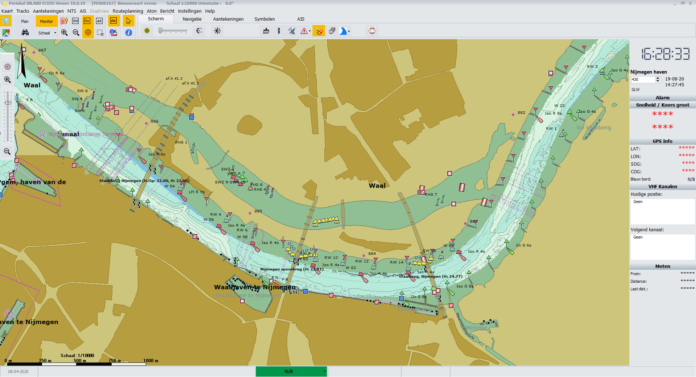
Task: Click the day brightness sun icon
Action: coord(217,31)
